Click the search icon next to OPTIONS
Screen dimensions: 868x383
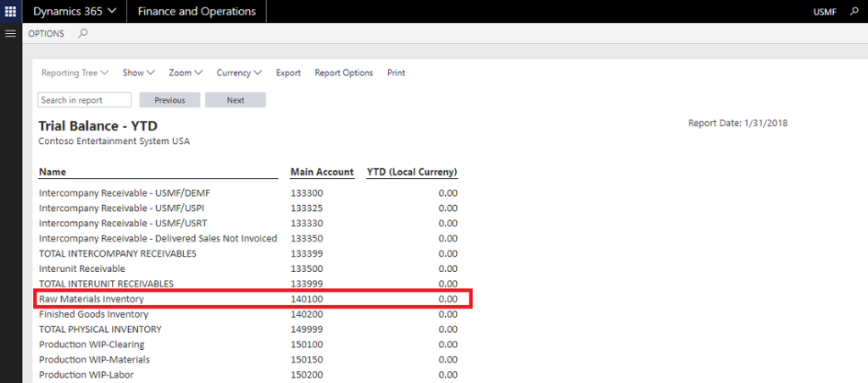coord(82,34)
